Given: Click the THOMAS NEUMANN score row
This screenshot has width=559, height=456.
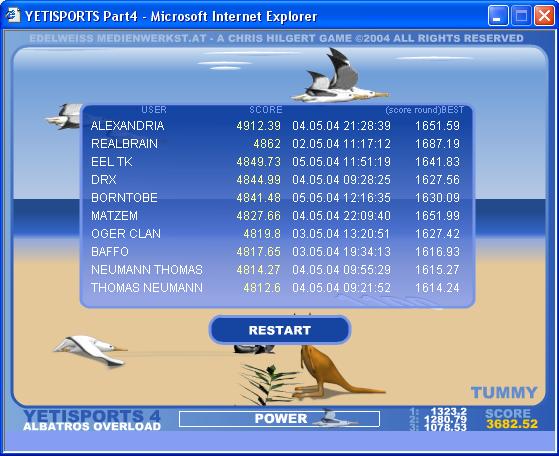Looking at the screenshot, I should pyautogui.click(x=275, y=288).
